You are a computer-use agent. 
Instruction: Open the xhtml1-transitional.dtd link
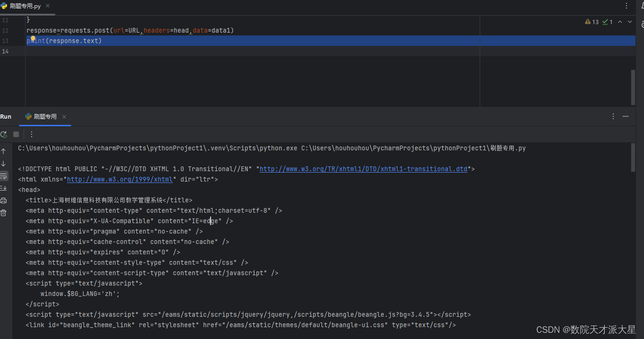pos(364,169)
